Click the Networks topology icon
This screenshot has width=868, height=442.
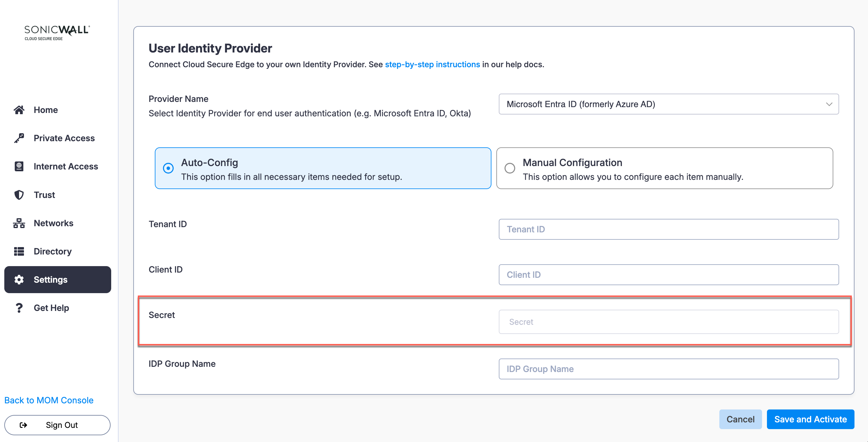point(19,223)
